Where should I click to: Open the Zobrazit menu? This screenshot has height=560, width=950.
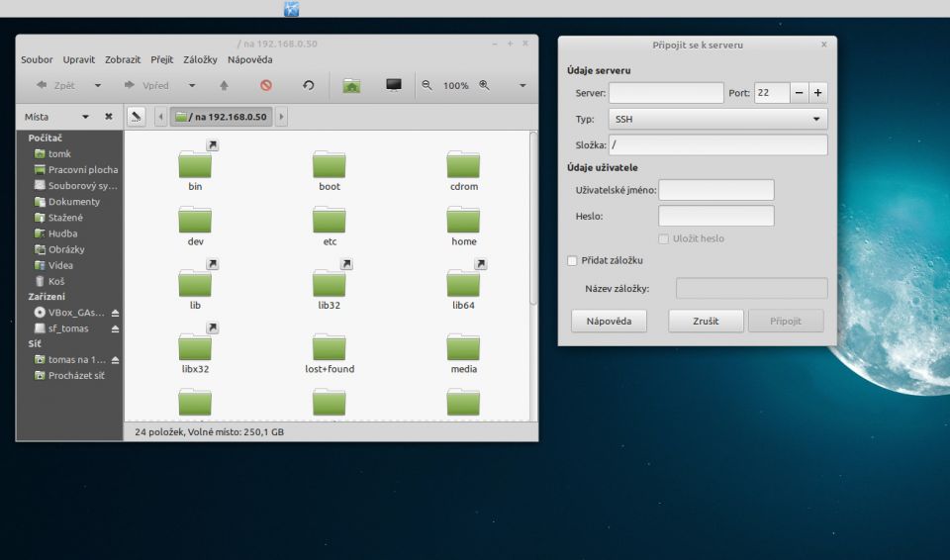(123, 59)
